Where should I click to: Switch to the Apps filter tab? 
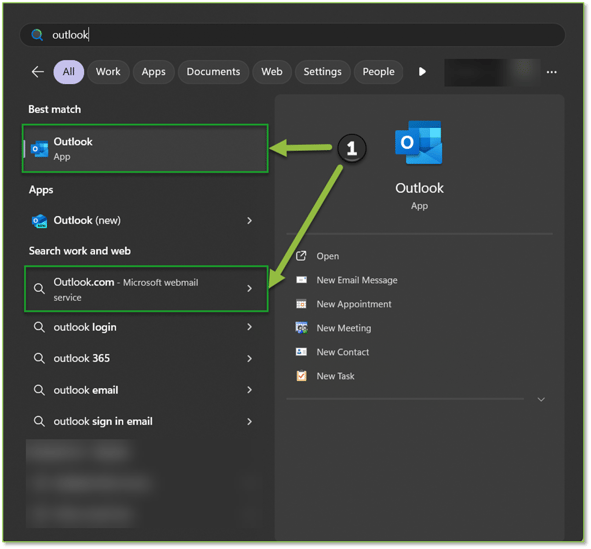coord(153,72)
